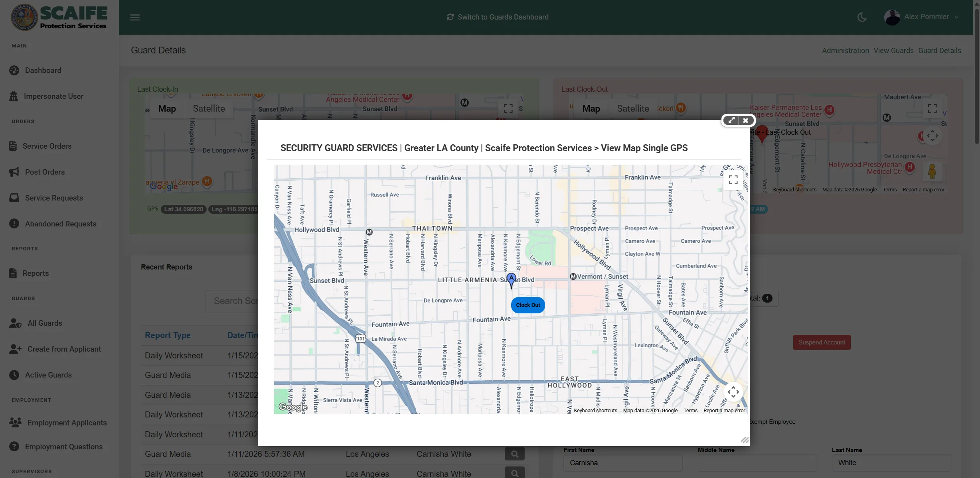Toggle fullscreen on Last Clock-In map
The width and height of the screenshot is (980, 478).
[508, 108]
